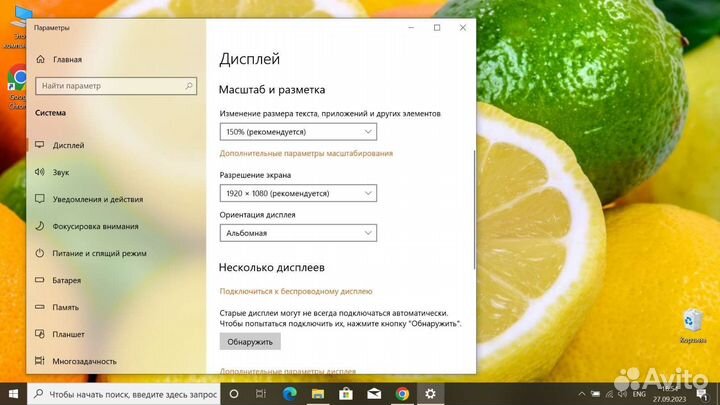Go to Фокусировка внимания settings
The image size is (720, 405).
click(87, 226)
